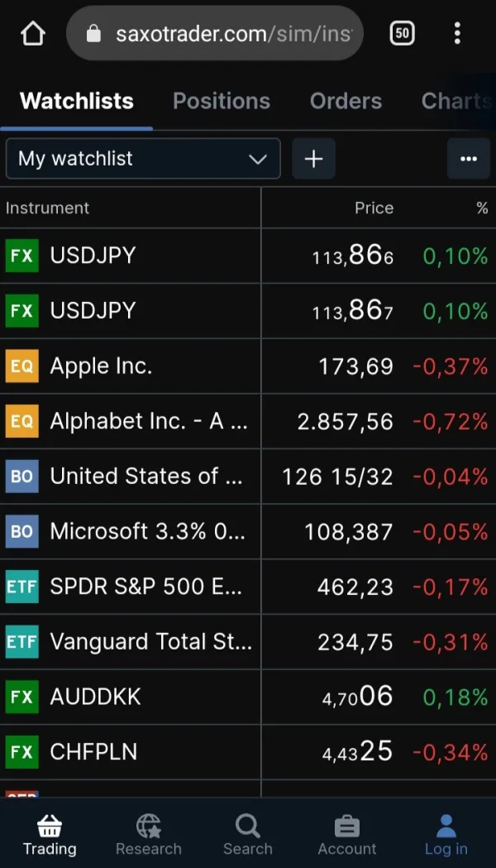Open the browser tab switcher showing 50

coord(402,34)
